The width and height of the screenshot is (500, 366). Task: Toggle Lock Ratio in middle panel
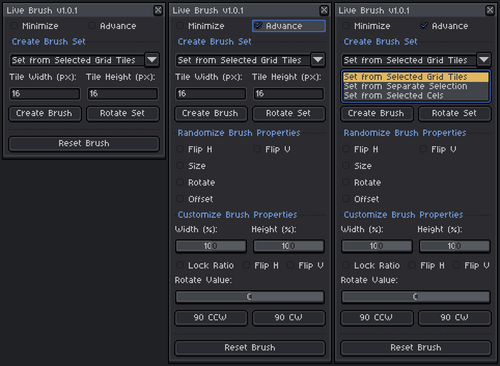(x=180, y=265)
